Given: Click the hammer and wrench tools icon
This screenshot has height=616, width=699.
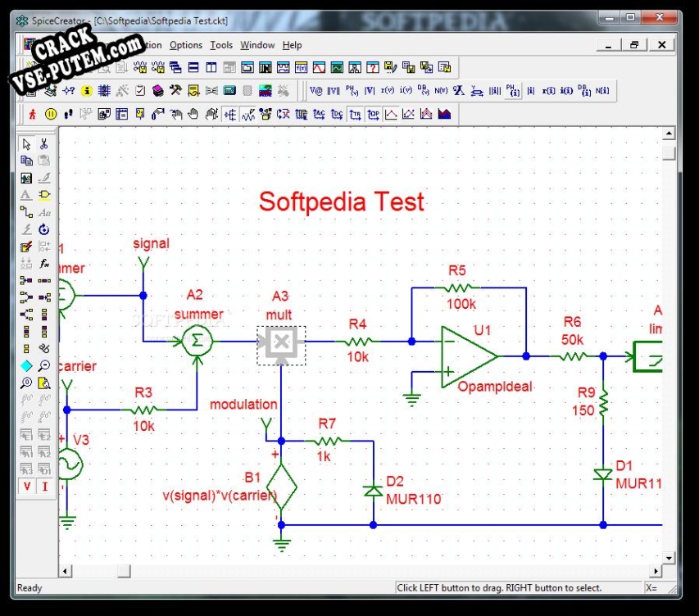Looking at the screenshot, I should [175, 91].
